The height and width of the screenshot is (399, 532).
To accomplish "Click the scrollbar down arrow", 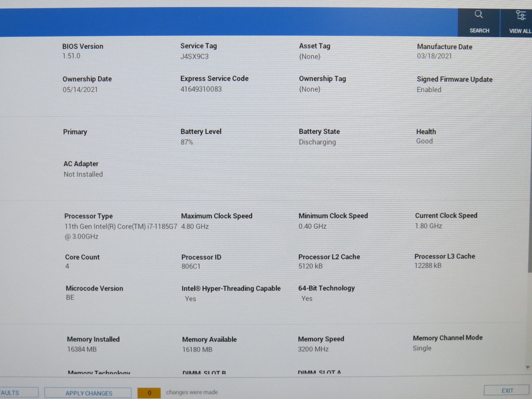I will pos(528,367).
